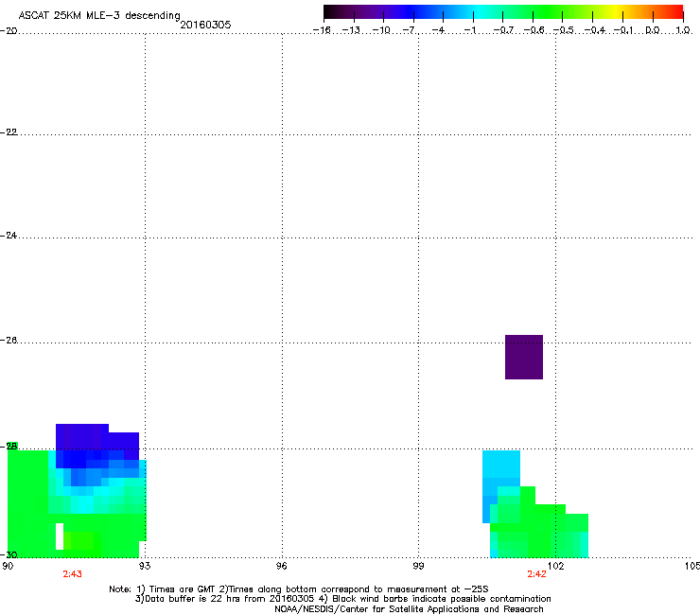
Task: Click the 0.0 label on the color scale
Action: pyautogui.click(x=653, y=30)
